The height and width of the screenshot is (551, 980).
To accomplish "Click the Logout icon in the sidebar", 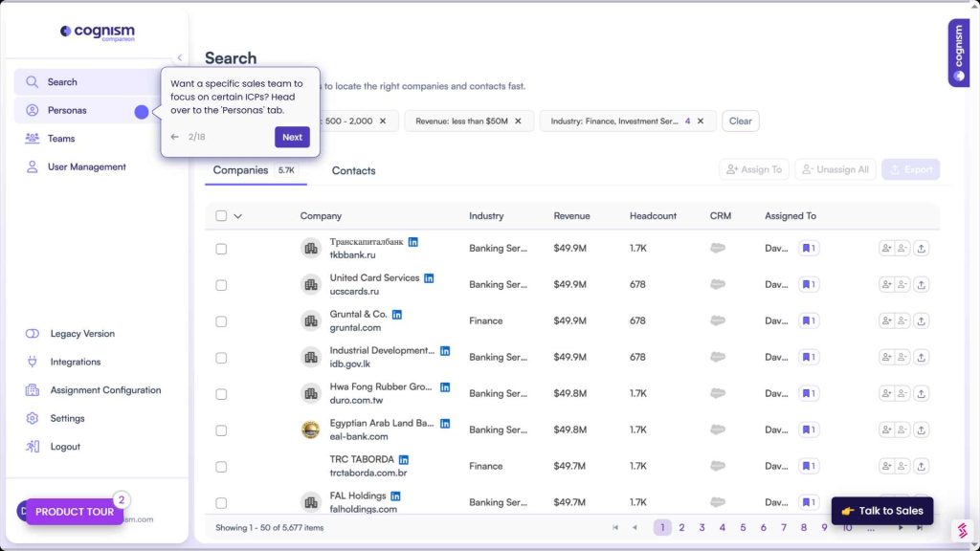I will tap(31, 446).
